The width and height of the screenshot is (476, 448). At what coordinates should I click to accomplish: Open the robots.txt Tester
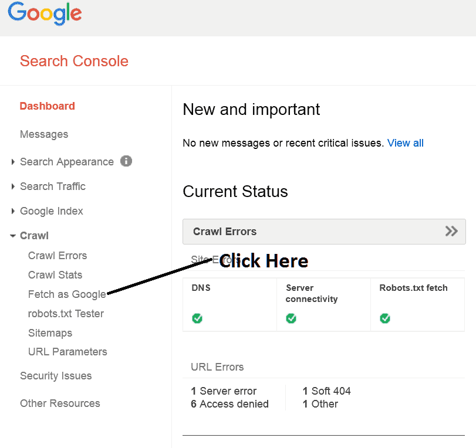(66, 314)
